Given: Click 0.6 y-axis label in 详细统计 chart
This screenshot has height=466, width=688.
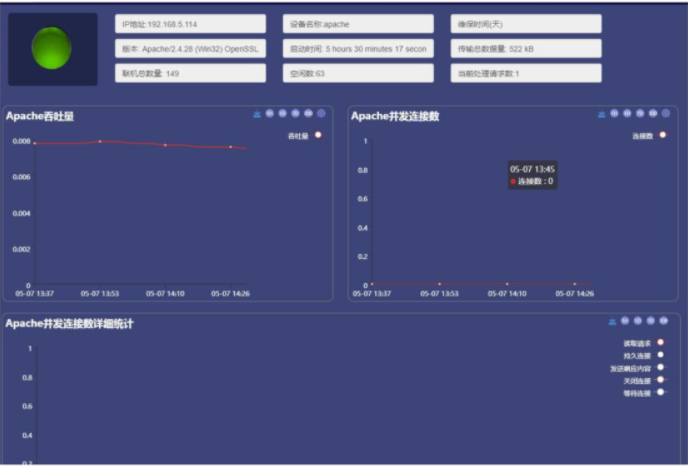Looking at the screenshot, I should click(27, 406).
